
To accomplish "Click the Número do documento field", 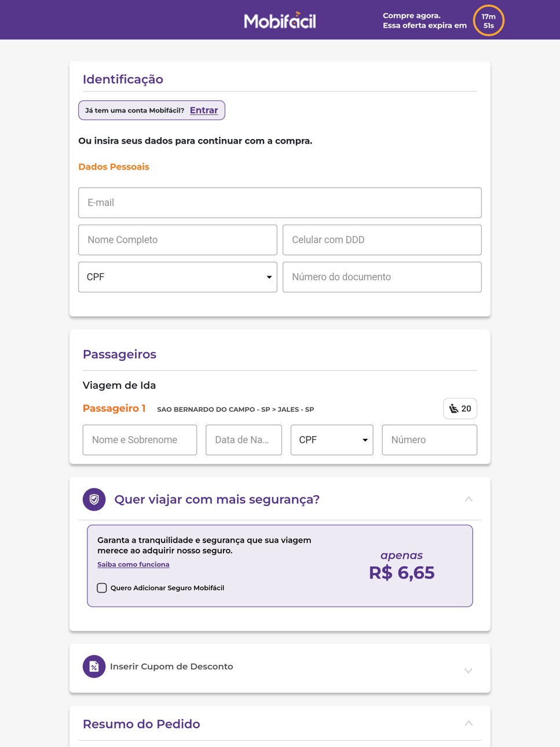I will point(382,277).
